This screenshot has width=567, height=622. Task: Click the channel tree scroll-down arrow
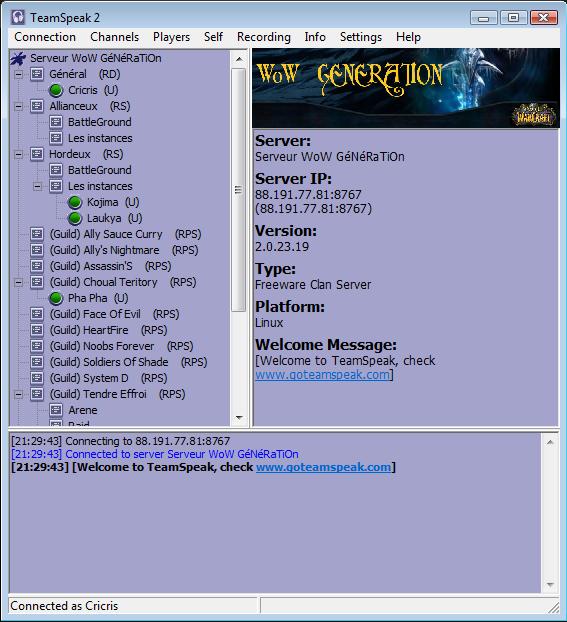click(x=239, y=417)
